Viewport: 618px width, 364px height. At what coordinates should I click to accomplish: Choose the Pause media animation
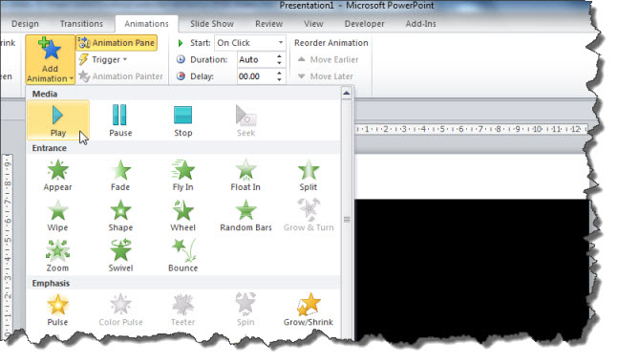[120, 120]
